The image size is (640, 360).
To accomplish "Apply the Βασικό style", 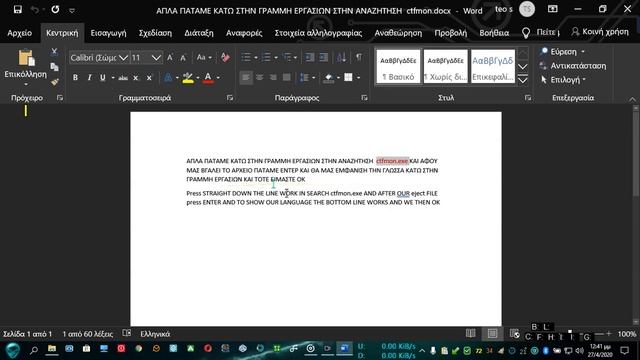I will [x=398, y=67].
